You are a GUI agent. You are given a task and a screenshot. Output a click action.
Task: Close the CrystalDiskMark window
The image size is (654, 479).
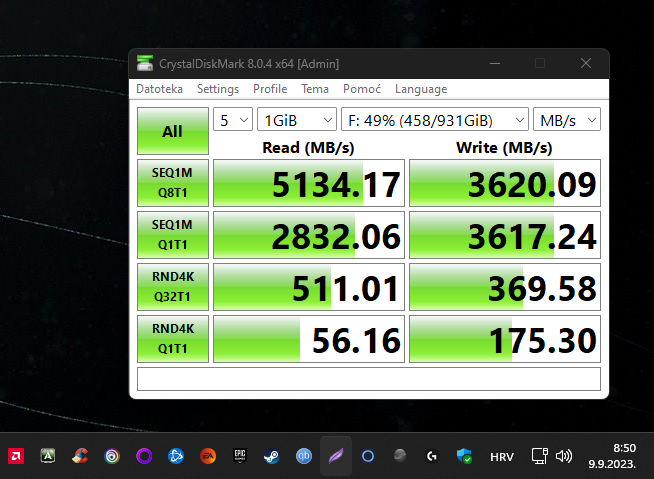pos(586,63)
